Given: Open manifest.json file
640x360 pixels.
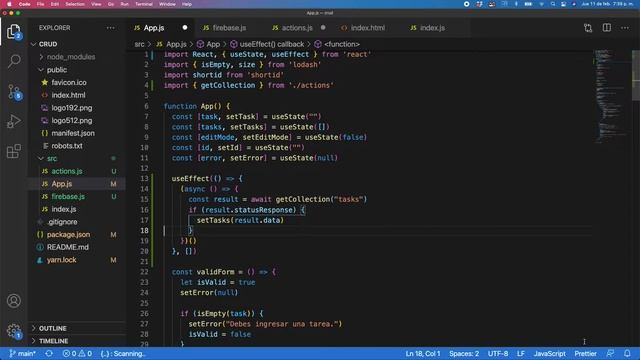Looking at the screenshot, I should pyautogui.click(x=73, y=133).
